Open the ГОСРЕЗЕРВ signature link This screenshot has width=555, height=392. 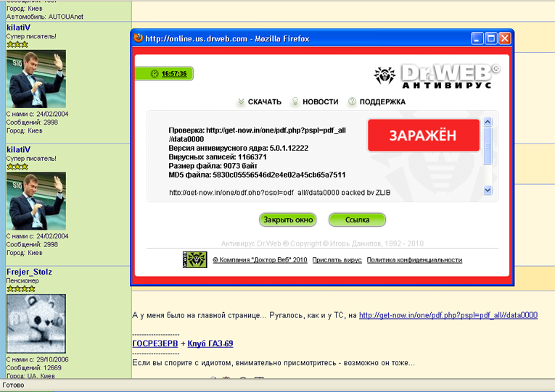click(x=155, y=343)
